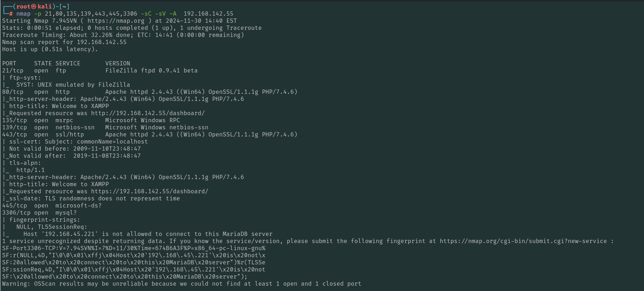This screenshot has height=291, width=644.
Task: Open the https dashboard URL under port 443
Action: 149,192
